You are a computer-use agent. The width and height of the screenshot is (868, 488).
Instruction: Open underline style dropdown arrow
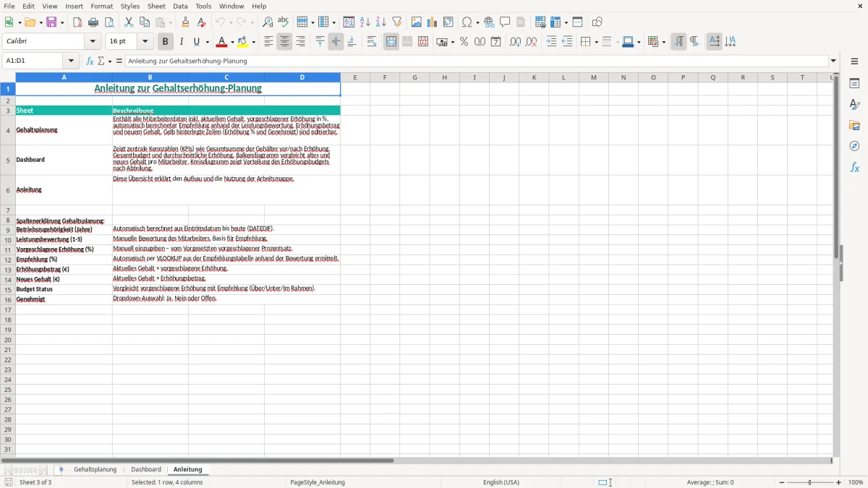[207, 42]
